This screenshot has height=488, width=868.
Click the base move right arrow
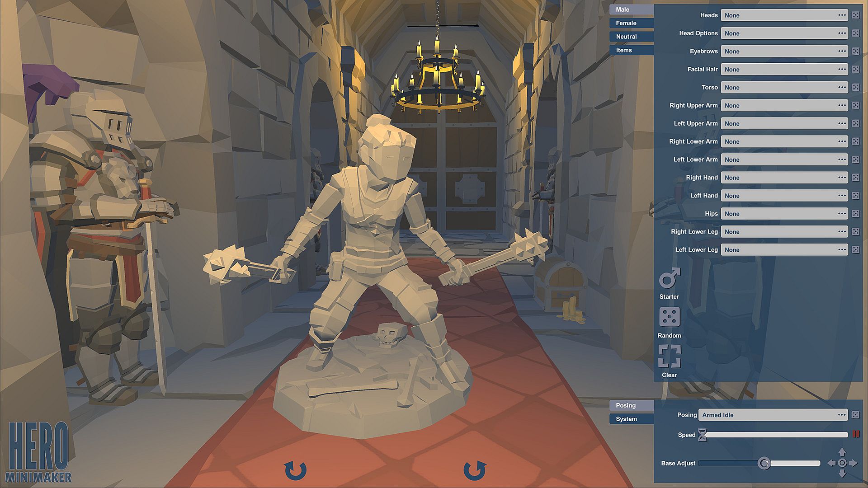click(x=854, y=463)
